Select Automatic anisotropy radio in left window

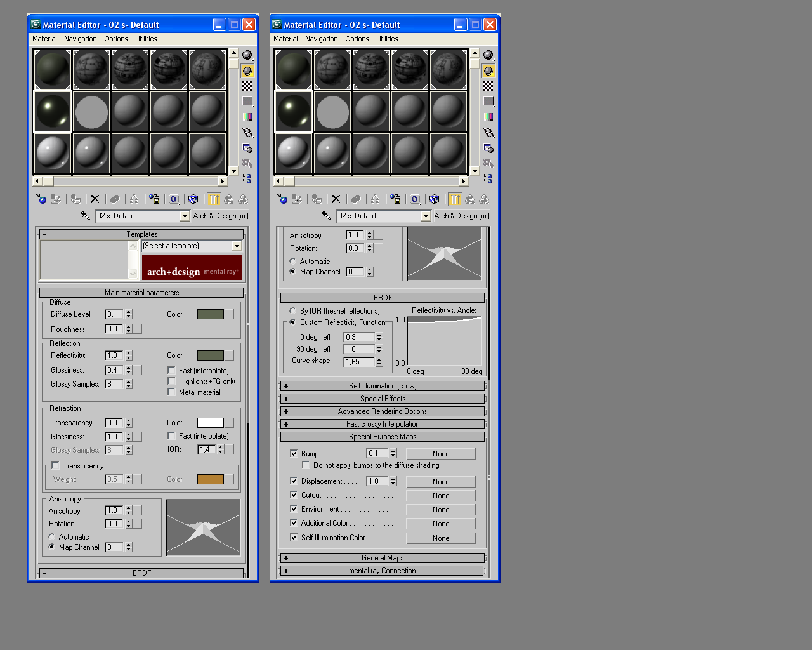pyautogui.click(x=51, y=536)
